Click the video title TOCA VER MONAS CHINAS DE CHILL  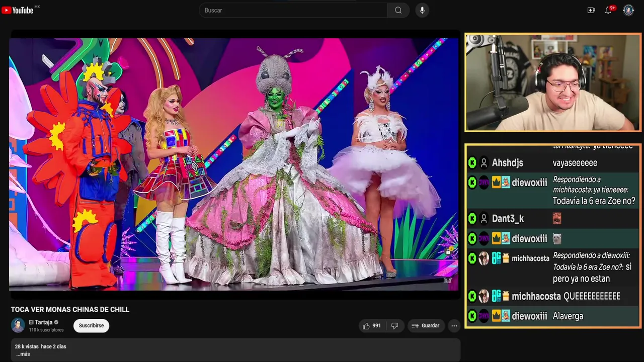[x=70, y=310]
